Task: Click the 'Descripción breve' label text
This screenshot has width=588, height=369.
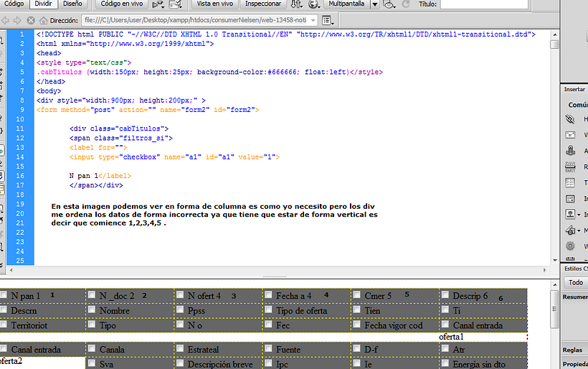Action: [x=219, y=365]
